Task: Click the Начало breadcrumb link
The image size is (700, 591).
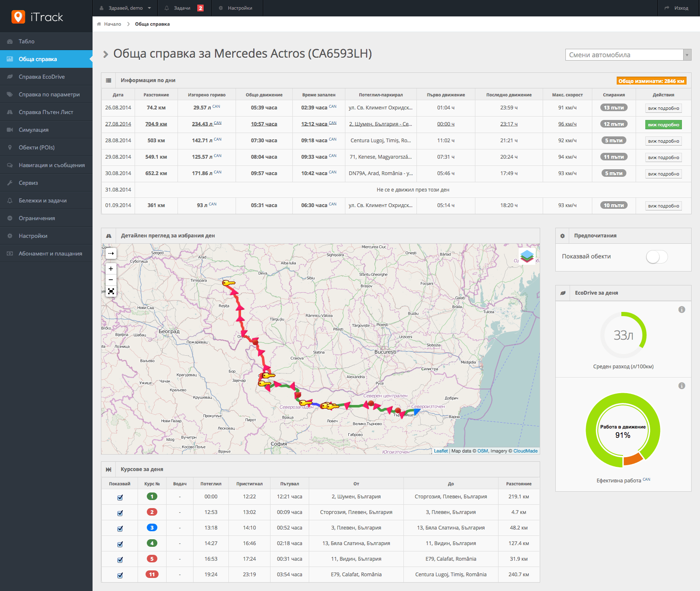Action: click(x=112, y=24)
